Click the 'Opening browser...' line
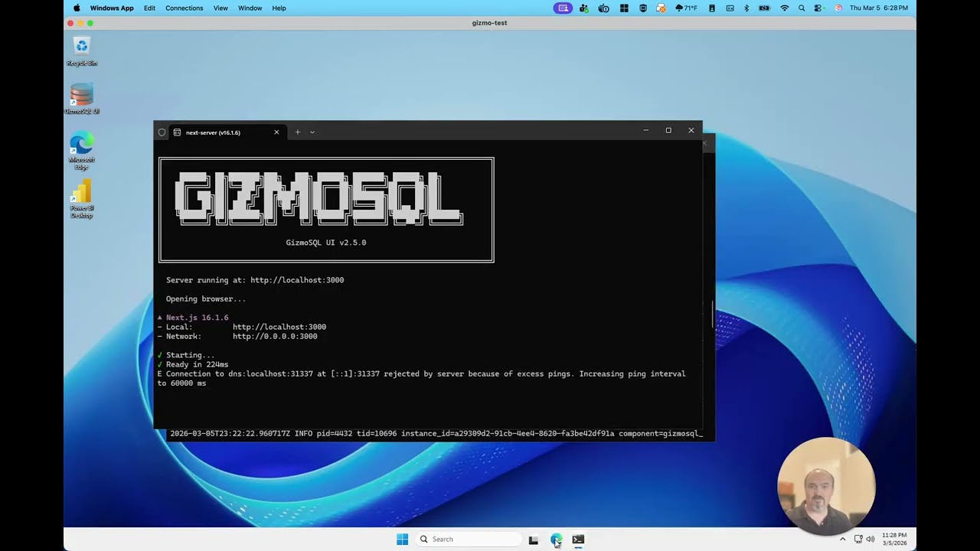 click(x=206, y=299)
